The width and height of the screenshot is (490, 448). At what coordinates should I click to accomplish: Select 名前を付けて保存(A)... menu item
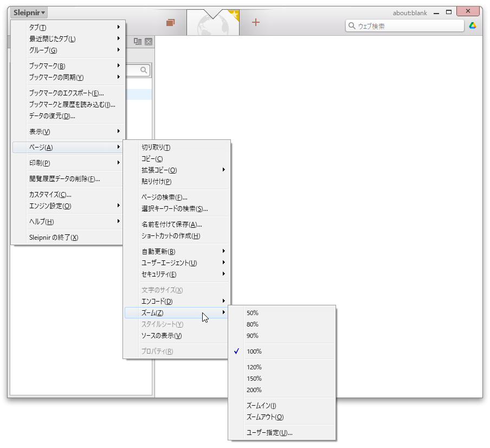click(177, 225)
